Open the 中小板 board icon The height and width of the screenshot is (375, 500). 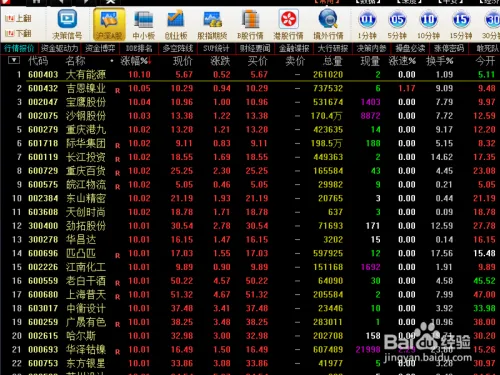(143, 24)
